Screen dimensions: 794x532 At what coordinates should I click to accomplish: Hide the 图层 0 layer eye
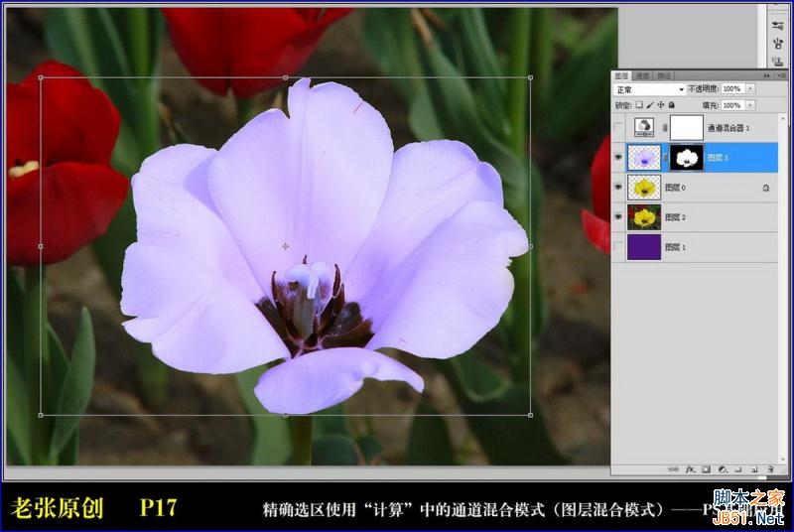[618, 188]
